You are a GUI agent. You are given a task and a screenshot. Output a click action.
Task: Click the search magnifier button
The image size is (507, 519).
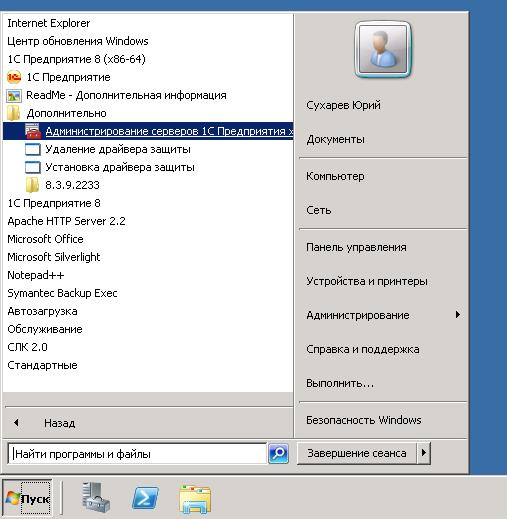click(278, 453)
